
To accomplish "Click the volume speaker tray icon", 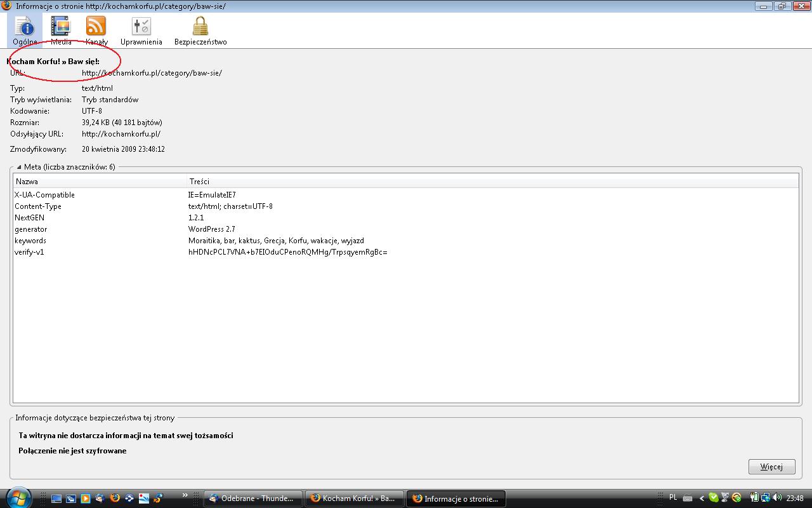I will (777, 498).
